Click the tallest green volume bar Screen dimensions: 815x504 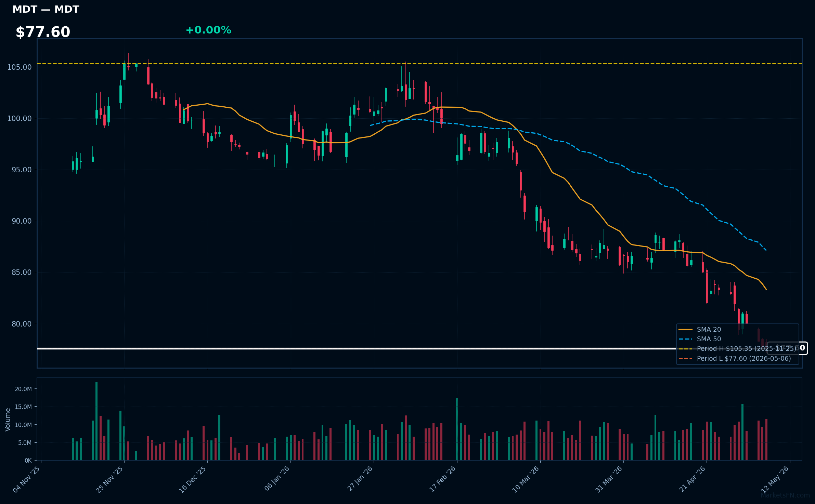tap(96, 421)
